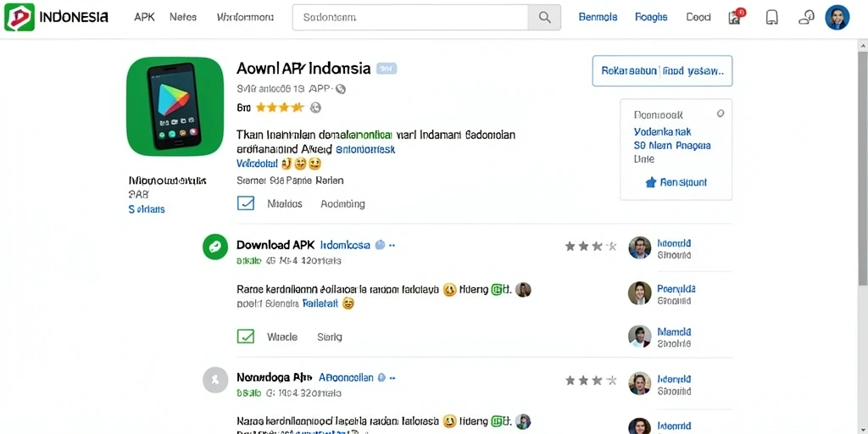Click the INDONESIA site logo
Image resolution: width=868 pixels, height=434 pixels.
[56, 17]
